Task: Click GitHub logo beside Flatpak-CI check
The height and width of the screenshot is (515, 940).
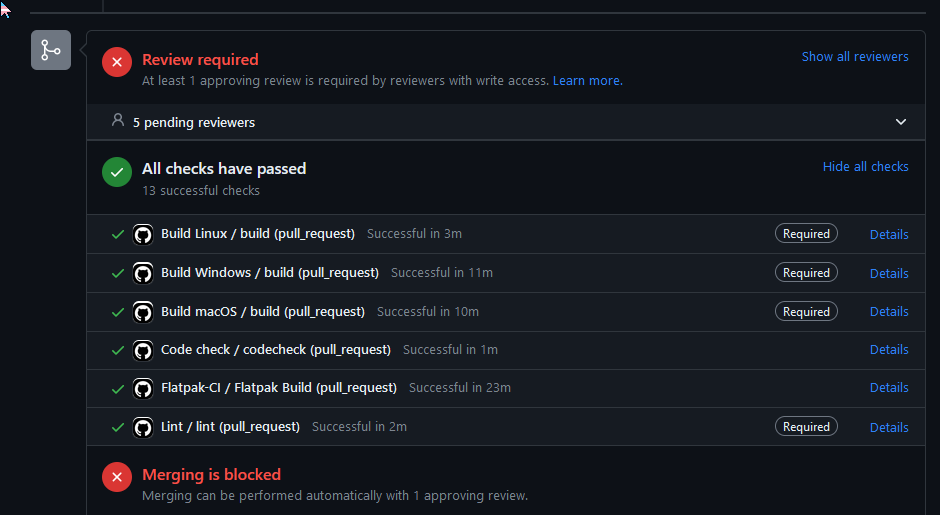Action: (143, 388)
